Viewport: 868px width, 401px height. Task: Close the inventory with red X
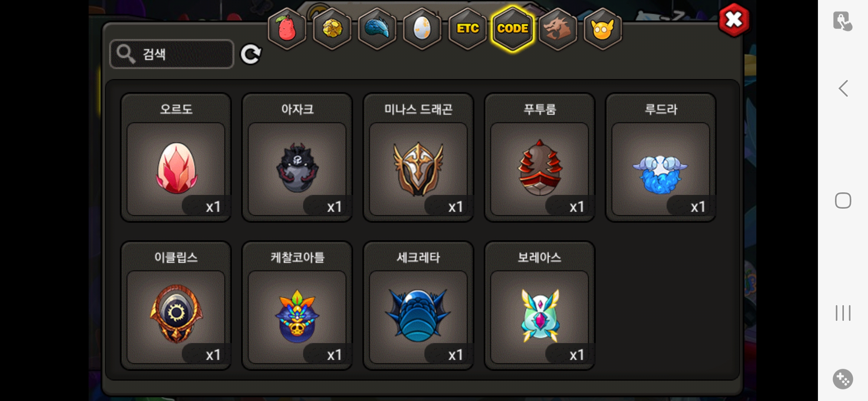[734, 20]
